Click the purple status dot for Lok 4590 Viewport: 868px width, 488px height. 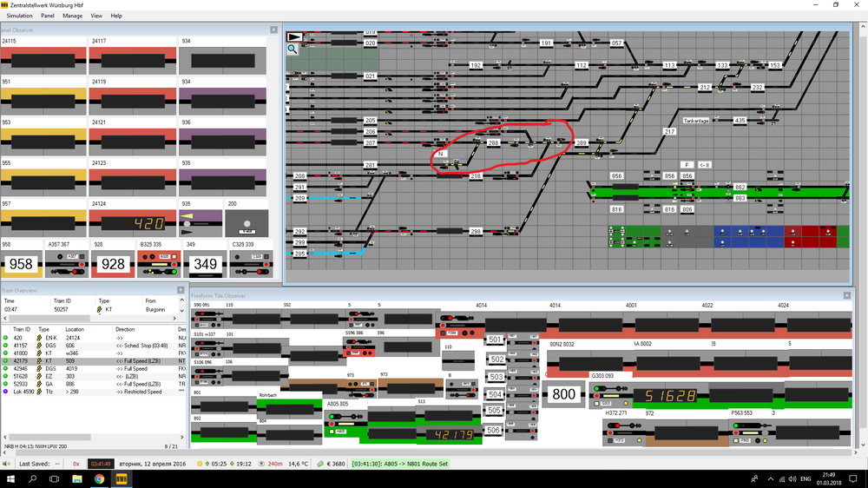(x=5, y=392)
